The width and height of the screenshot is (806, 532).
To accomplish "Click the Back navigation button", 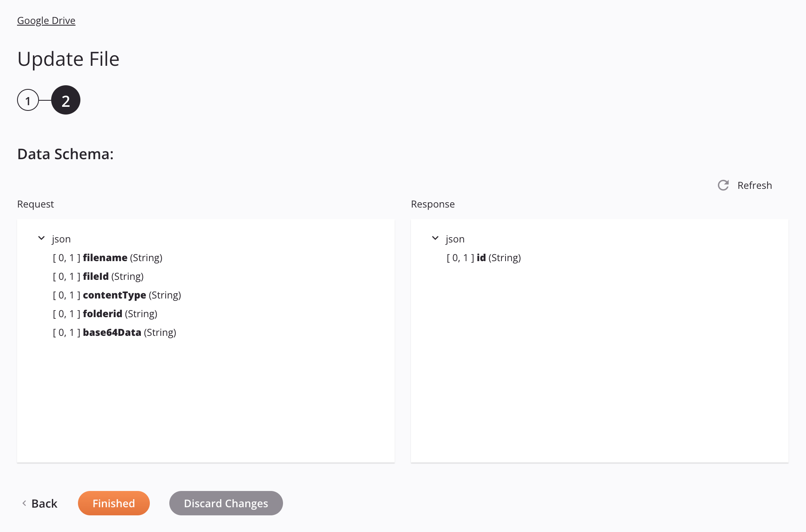I will [40, 503].
